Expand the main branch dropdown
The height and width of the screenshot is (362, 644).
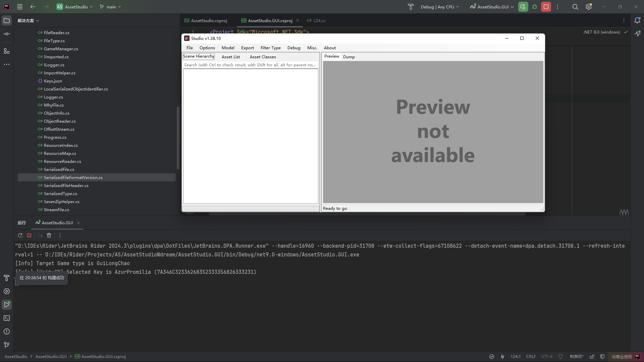point(111,7)
